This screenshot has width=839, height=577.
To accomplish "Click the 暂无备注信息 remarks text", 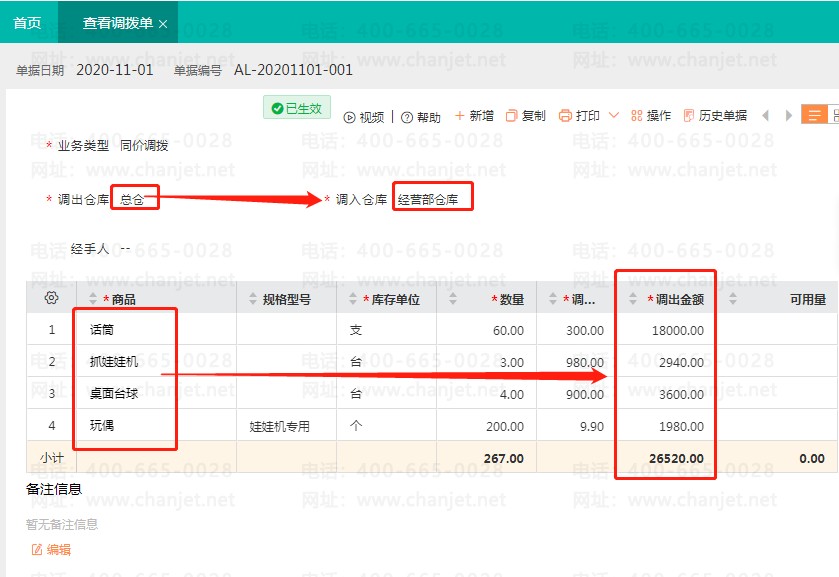I will pos(62,525).
